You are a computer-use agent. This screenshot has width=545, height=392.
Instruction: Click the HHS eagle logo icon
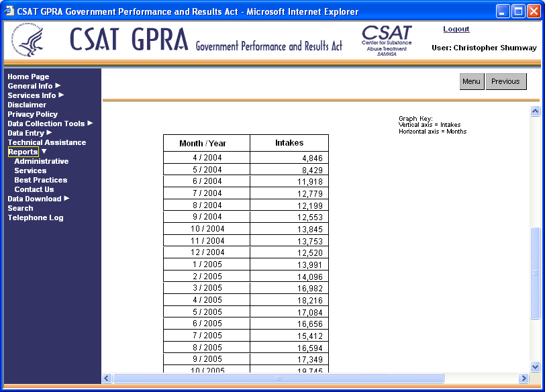pyautogui.click(x=30, y=42)
